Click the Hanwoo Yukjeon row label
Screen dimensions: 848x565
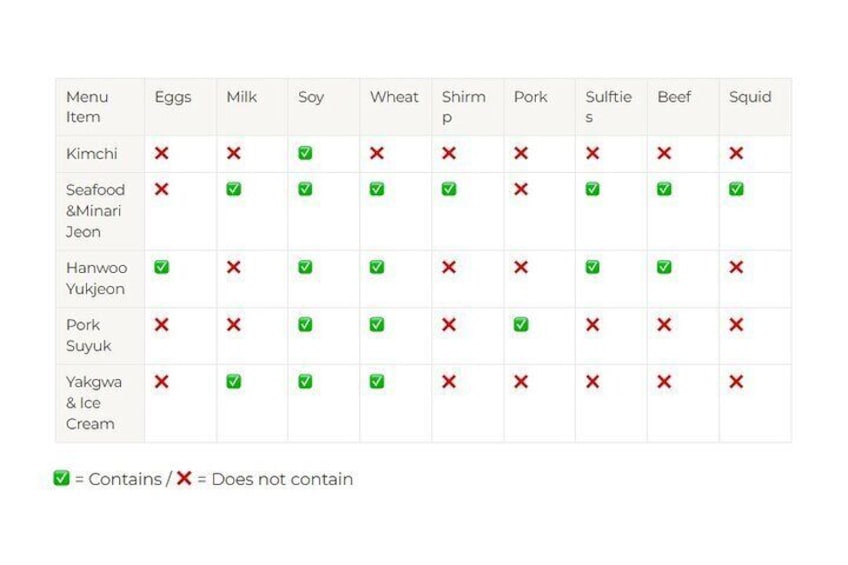96,278
